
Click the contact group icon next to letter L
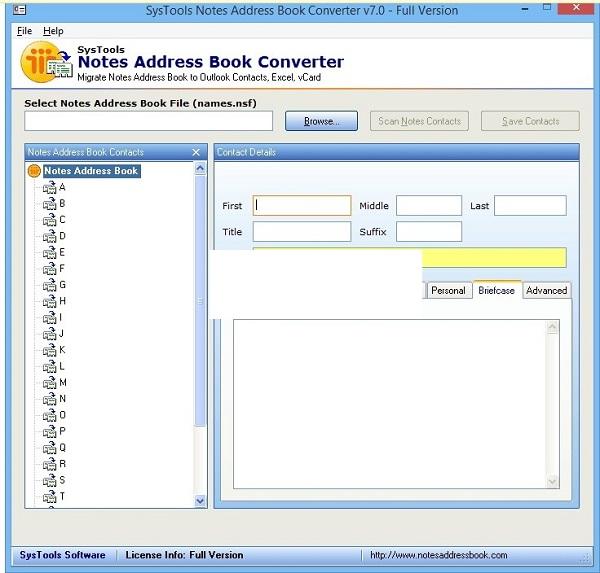(x=49, y=367)
